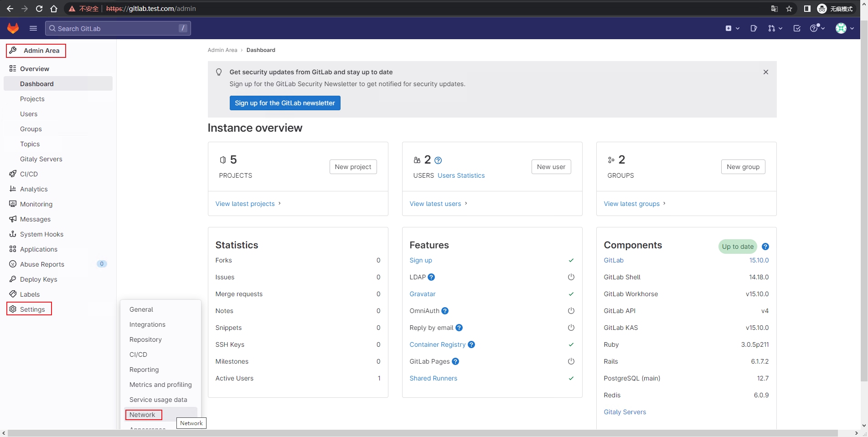868x437 pixels.
Task: Click Sign up for GitLab newsletter
Action: 285,103
